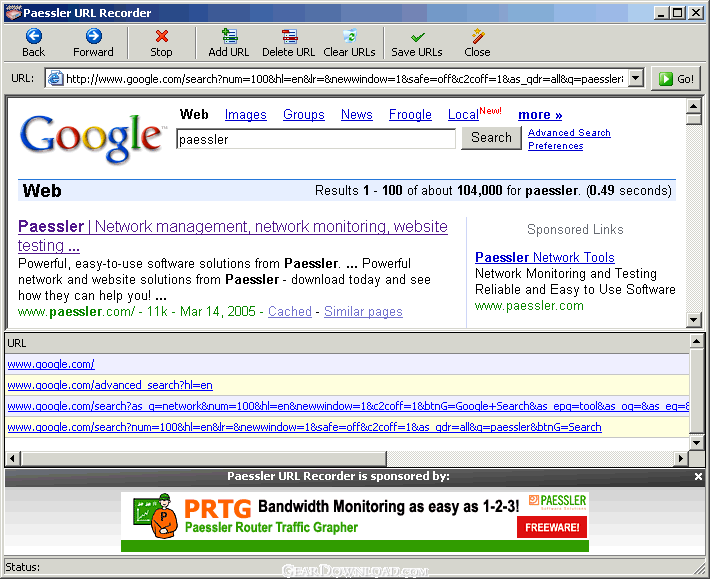Click the Status: label in status bar
Screen dimensions: 710x579
tap(22, 567)
